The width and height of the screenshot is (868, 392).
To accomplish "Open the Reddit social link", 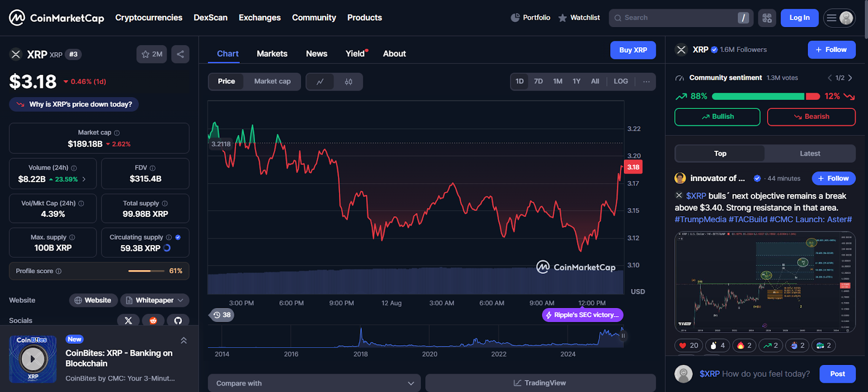I will tap(153, 320).
